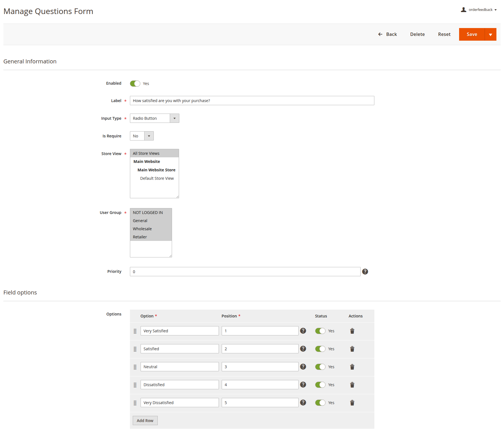
Task: Click help icon next to Priority field
Action: [365, 271]
